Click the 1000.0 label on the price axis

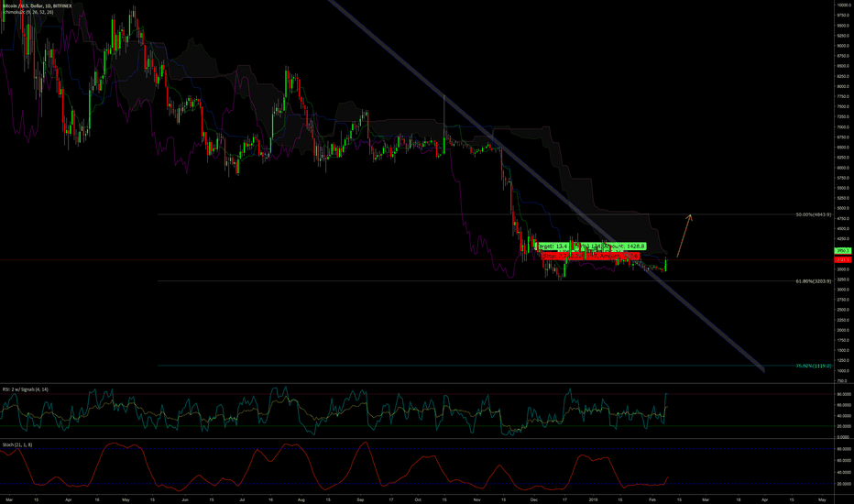point(843,370)
